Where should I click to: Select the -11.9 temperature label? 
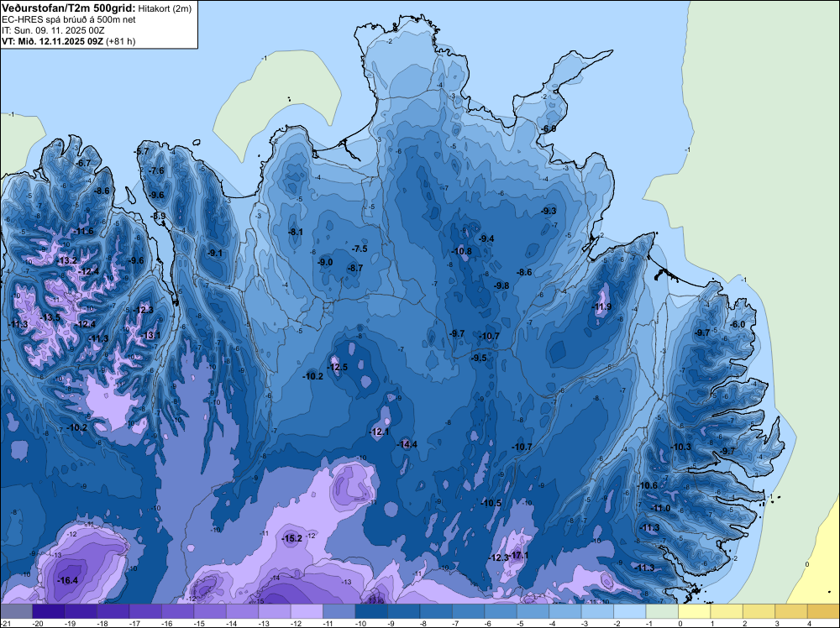[x=601, y=306]
